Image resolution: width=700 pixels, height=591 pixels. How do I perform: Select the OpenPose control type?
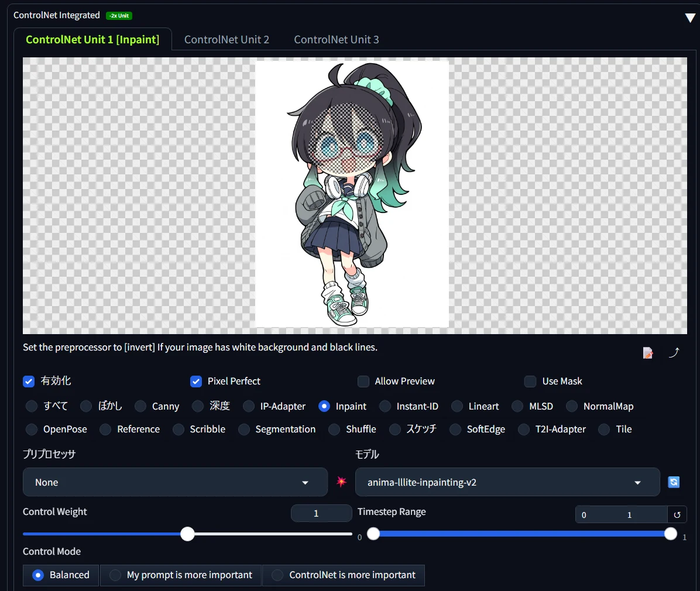click(x=32, y=429)
